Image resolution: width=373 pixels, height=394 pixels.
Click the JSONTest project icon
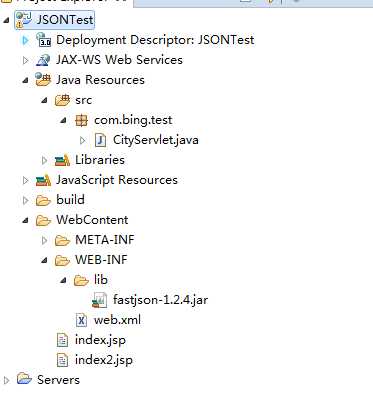coord(24,20)
